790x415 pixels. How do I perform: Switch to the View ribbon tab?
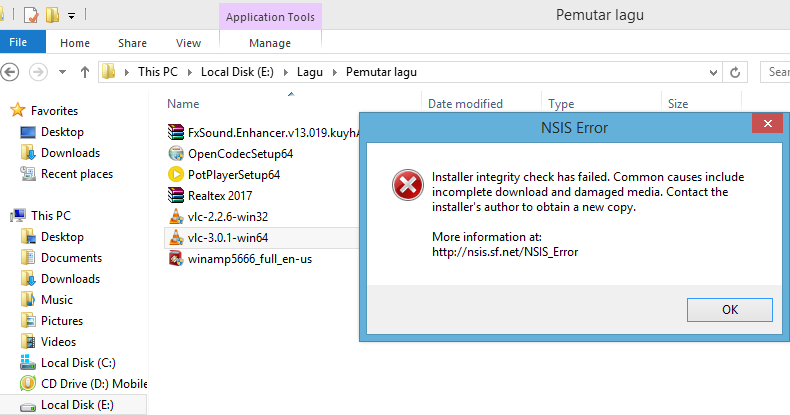coord(188,43)
